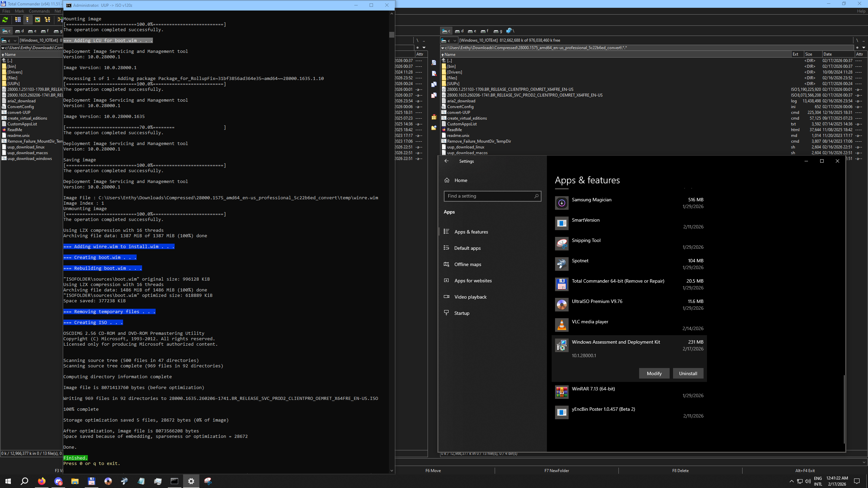Open right panel drive c dropdown
This screenshot has width=868, height=488.
tap(449, 40)
